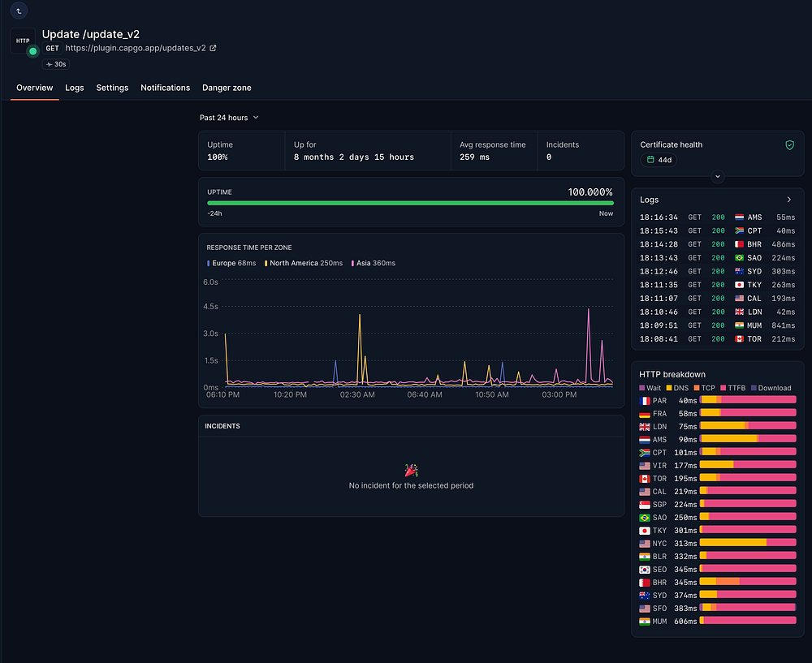Click the MUM 606ms breakdown bar
The height and width of the screenshot is (663, 812).
tap(747, 621)
